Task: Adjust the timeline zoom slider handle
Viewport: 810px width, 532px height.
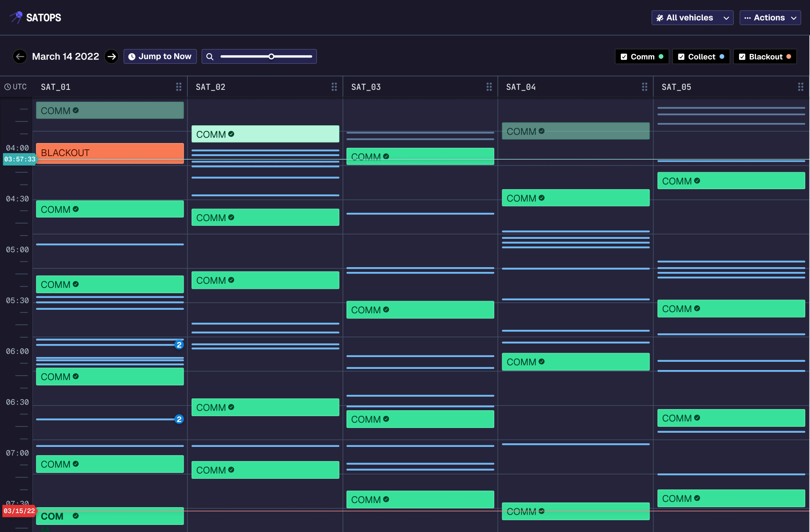Action: click(x=271, y=57)
